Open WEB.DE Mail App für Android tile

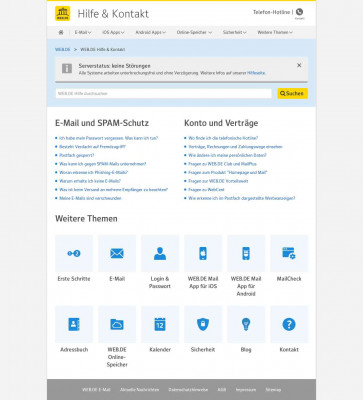click(x=246, y=253)
